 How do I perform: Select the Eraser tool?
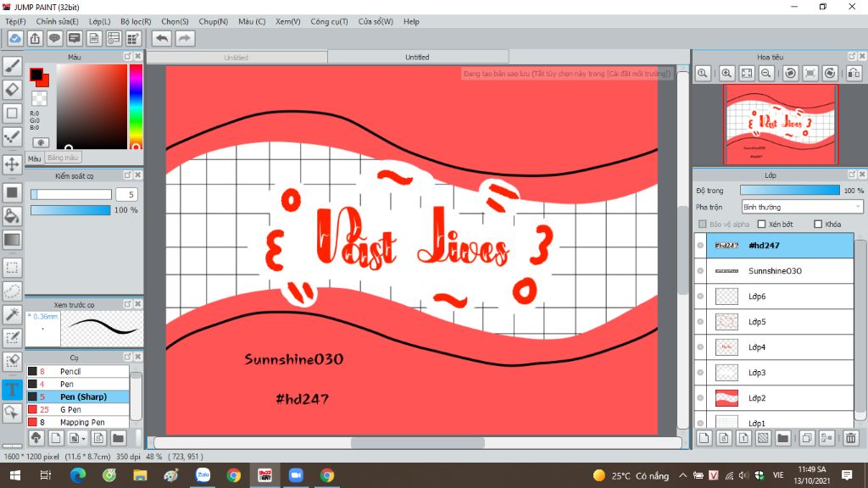[12, 89]
